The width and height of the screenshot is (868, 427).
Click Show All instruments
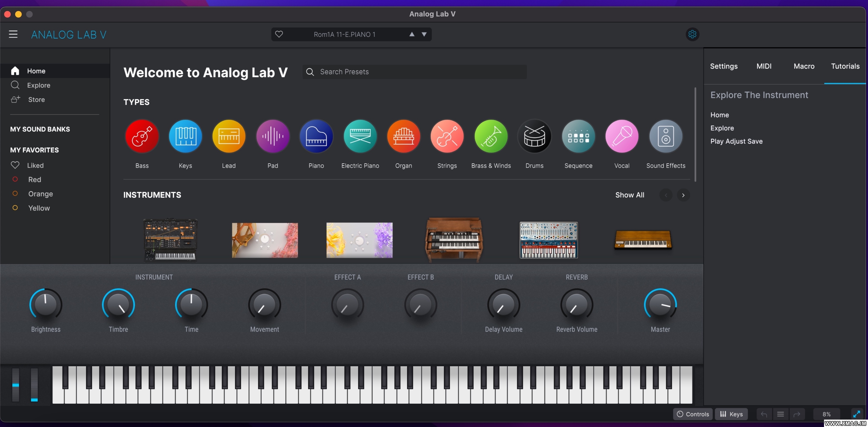click(629, 195)
